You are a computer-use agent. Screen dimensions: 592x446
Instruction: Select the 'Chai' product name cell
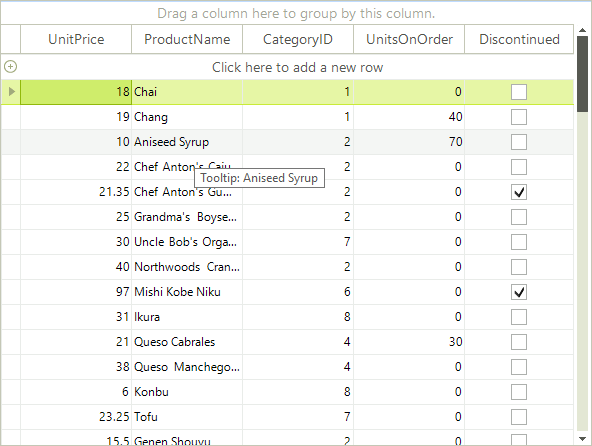click(187, 92)
